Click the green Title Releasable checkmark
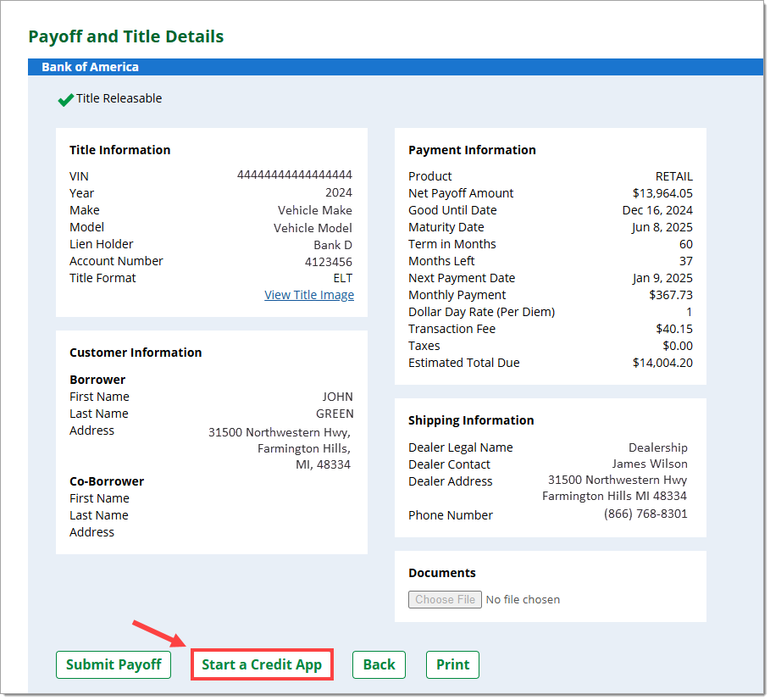The image size is (770, 700). [66, 100]
